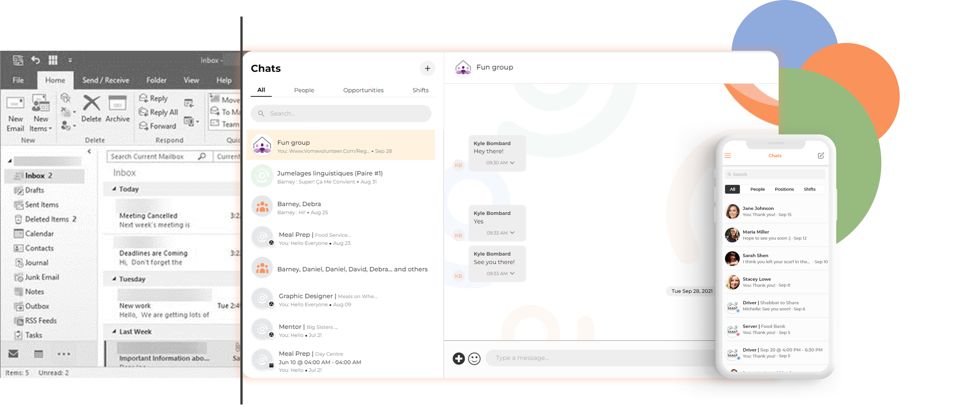Select the Shifts filter on phone
Image resolution: width=980 pixels, height=417 pixels.
pos(809,189)
